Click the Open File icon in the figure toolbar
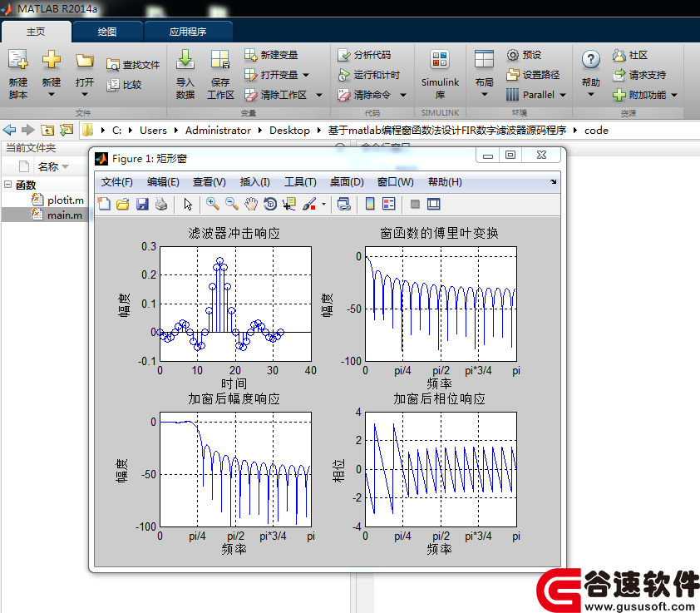Screen dimensions: 700x613 point(123,204)
